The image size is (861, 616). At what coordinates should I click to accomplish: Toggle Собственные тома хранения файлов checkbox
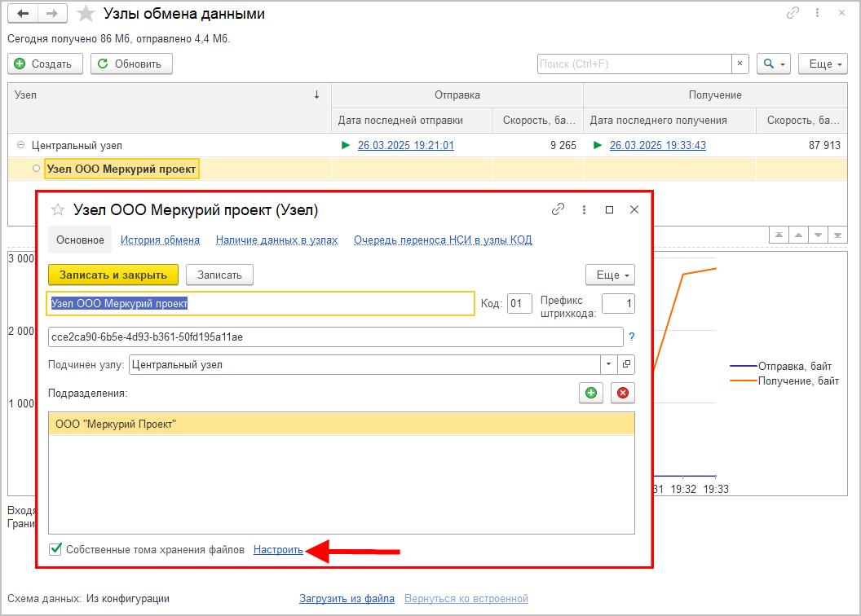(x=55, y=550)
